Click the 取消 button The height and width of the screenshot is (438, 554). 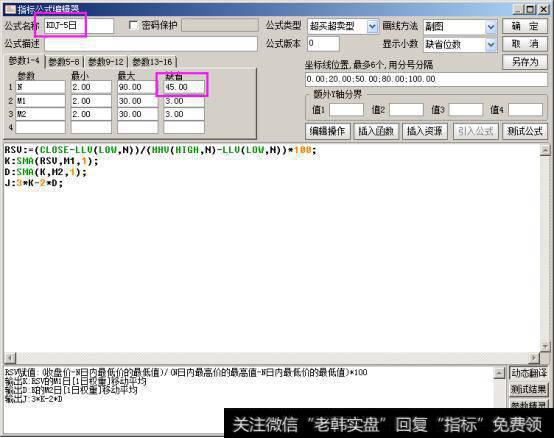(x=525, y=44)
